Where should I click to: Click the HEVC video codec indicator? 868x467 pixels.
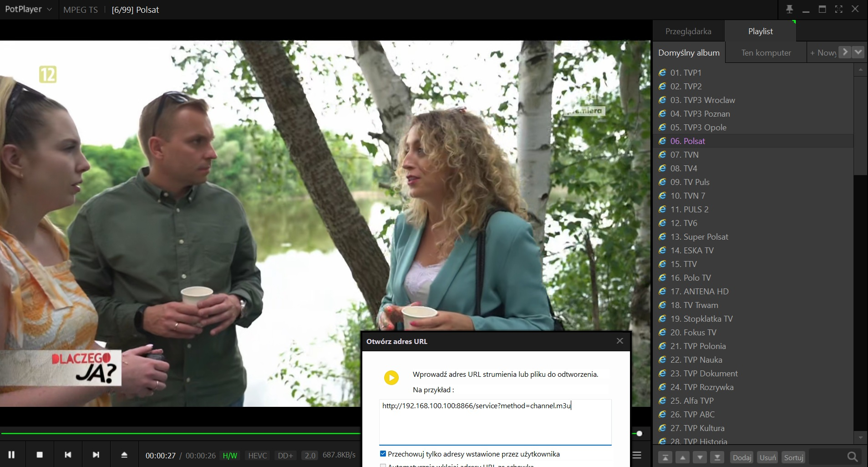(258, 456)
